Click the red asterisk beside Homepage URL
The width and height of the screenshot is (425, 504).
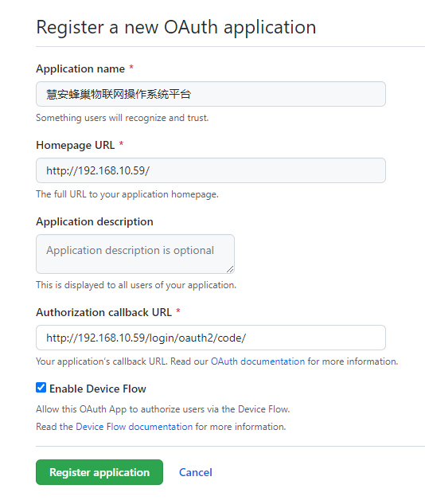pyautogui.click(x=122, y=143)
